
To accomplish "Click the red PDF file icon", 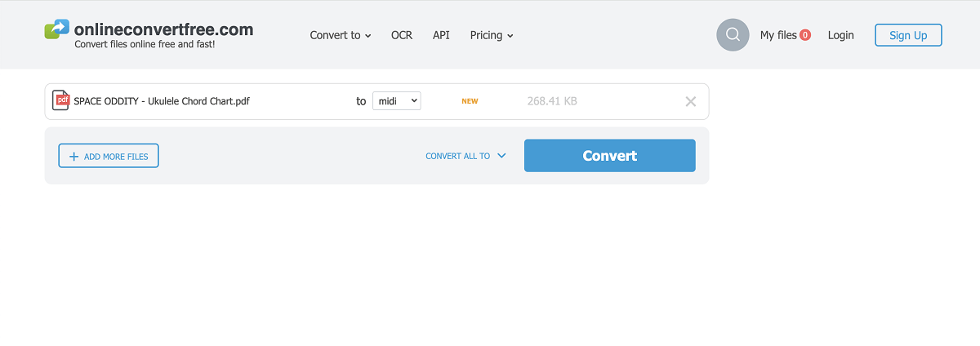I will (61, 101).
